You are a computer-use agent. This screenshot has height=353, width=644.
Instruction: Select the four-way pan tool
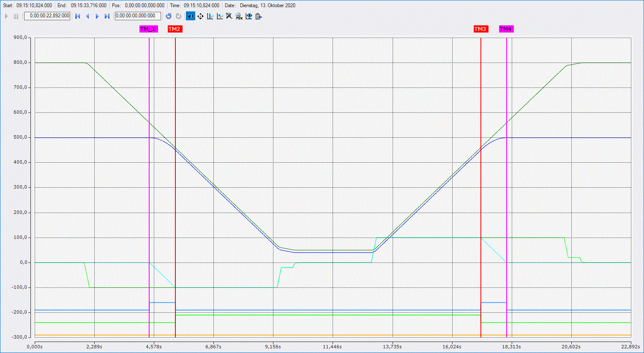pos(200,16)
